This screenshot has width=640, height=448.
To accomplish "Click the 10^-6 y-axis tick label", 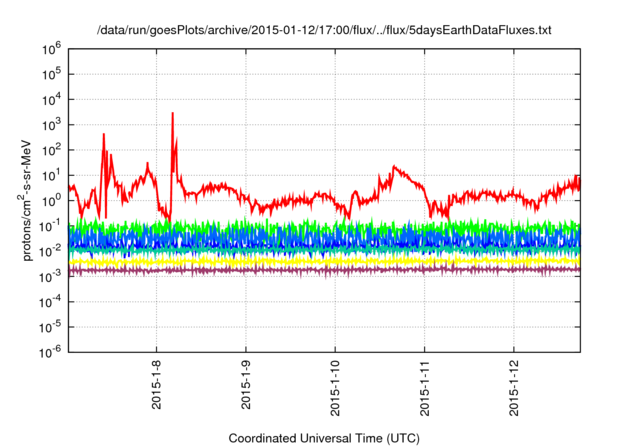I will click(50, 352).
